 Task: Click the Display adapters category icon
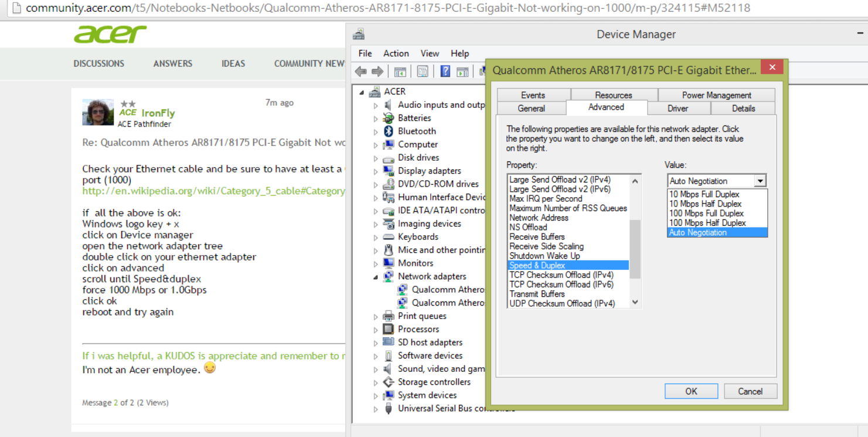(x=388, y=171)
